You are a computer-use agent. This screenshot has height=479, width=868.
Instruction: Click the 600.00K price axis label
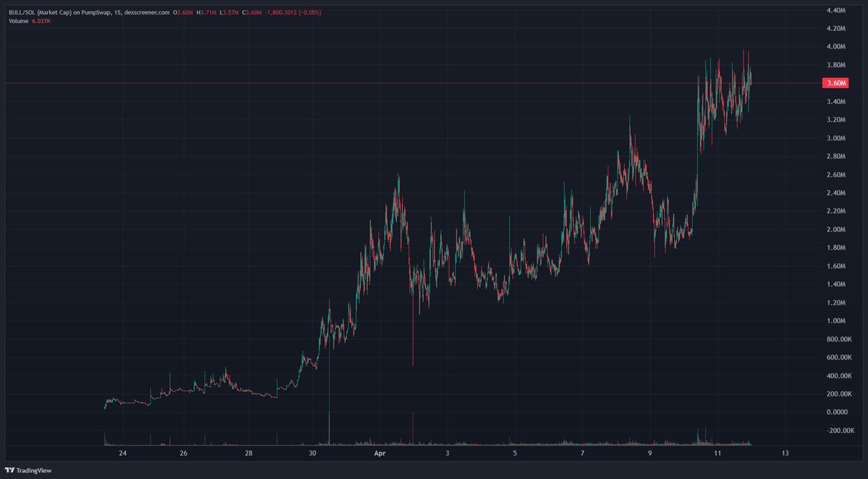click(838, 357)
